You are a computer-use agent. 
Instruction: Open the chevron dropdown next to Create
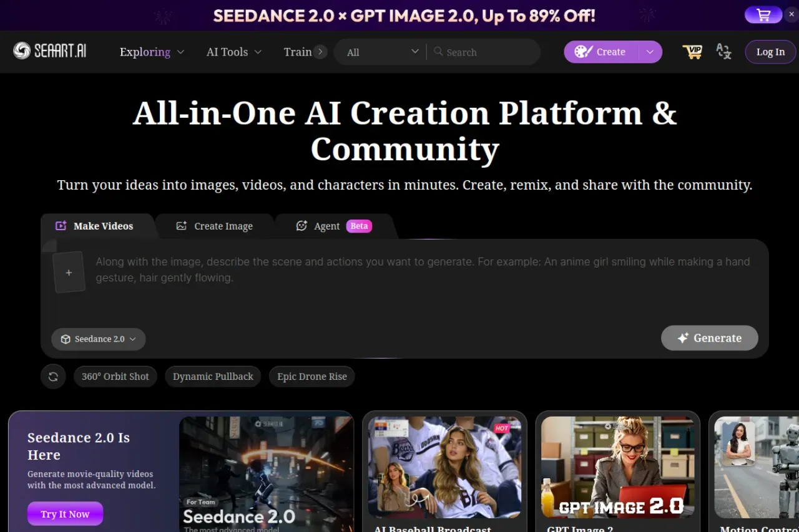[x=650, y=52]
